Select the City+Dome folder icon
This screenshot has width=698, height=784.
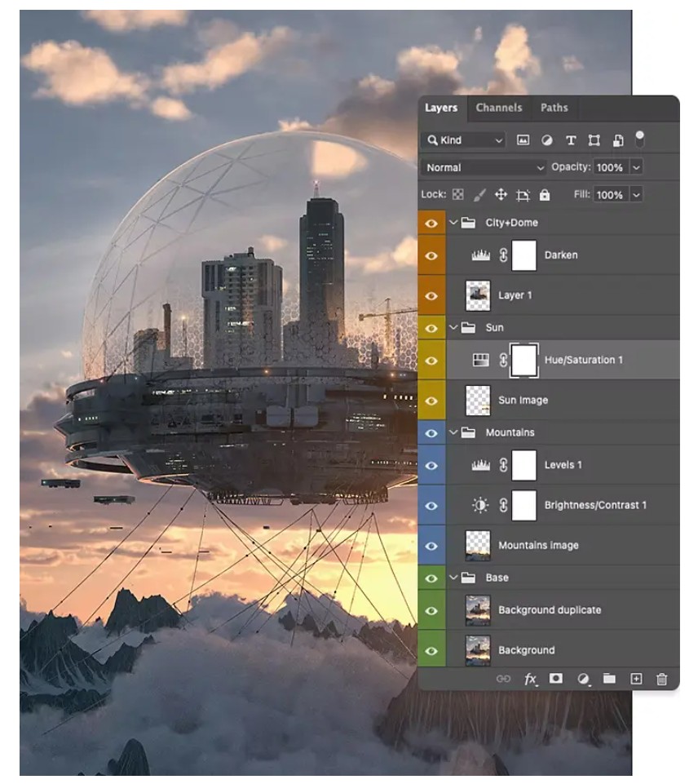(468, 223)
